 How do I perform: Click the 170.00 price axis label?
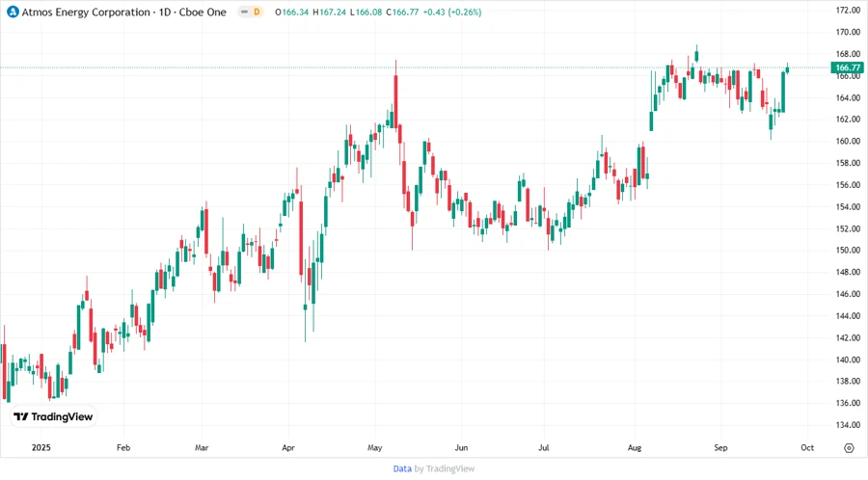(x=848, y=32)
